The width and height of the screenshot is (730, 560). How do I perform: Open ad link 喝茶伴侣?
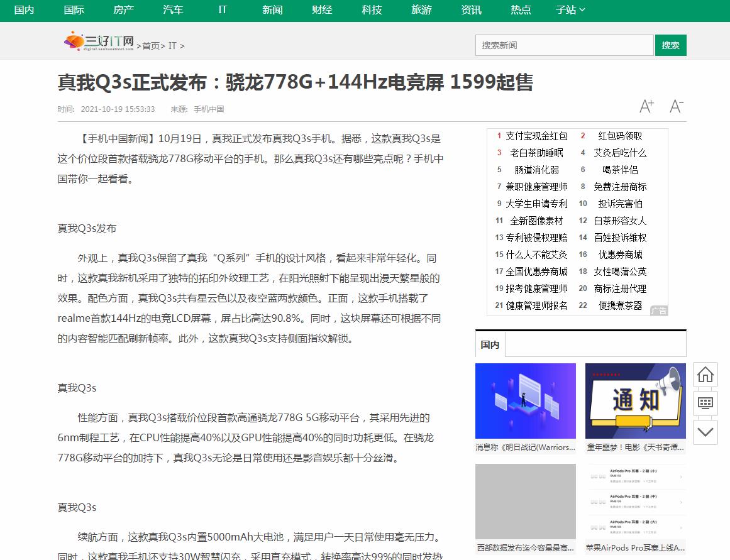[x=620, y=170]
